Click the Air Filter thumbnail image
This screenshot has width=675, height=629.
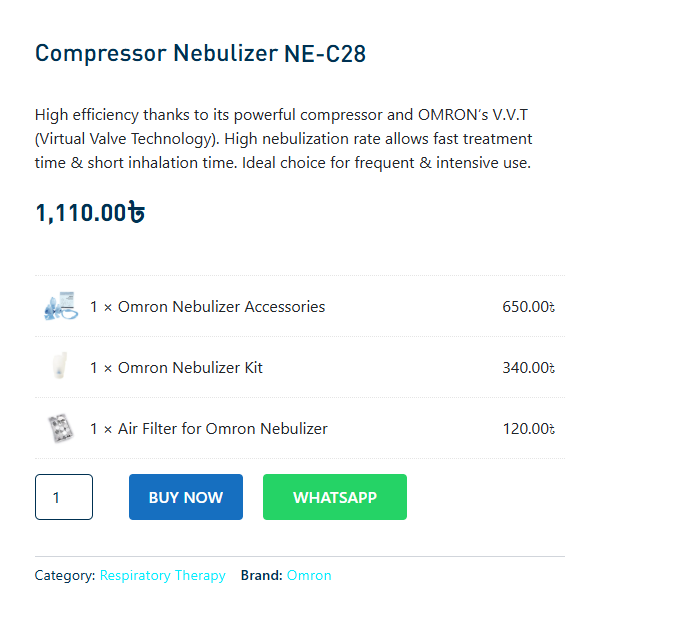tap(59, 429)
